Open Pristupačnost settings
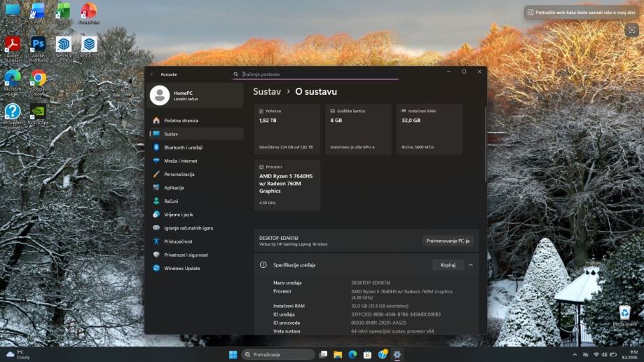 pyautogui.click(x=197, y=241)
